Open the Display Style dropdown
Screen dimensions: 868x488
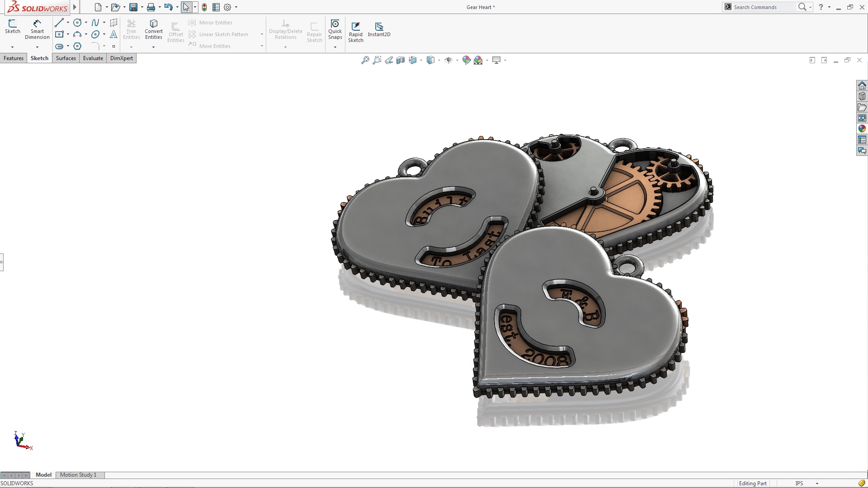click(439, 60)
